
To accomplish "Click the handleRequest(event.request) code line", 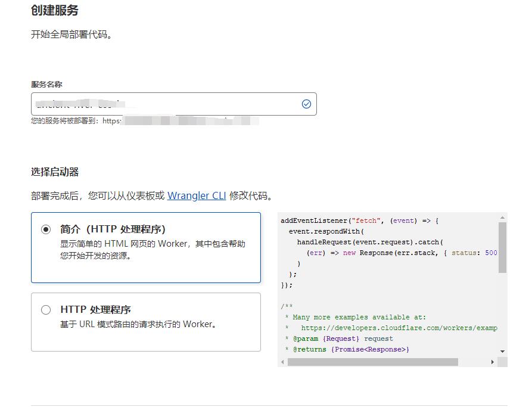I will (370, 242).
